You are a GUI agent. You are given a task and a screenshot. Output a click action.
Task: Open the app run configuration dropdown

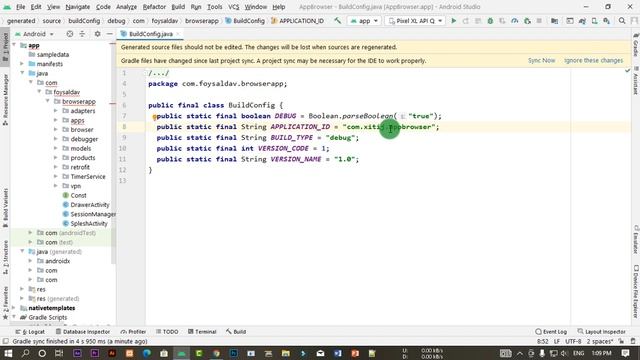[x=364, y=20]
